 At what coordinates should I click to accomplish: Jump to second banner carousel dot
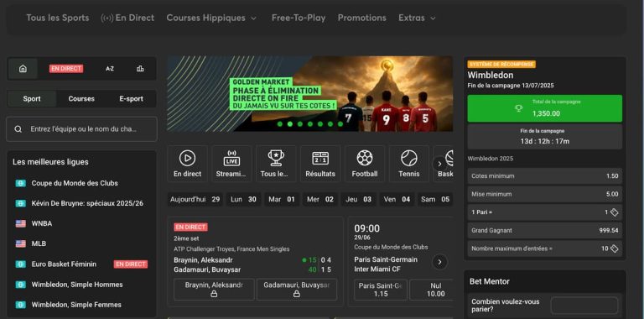coord(290,123)
